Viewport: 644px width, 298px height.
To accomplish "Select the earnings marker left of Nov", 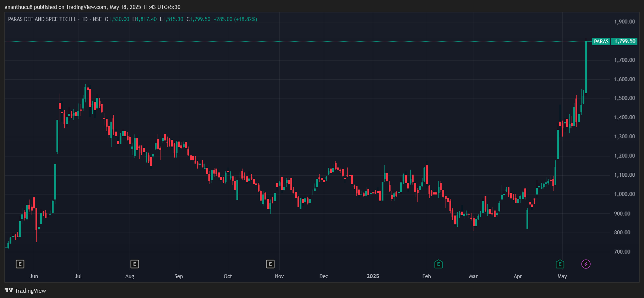I will coord(270,264).
